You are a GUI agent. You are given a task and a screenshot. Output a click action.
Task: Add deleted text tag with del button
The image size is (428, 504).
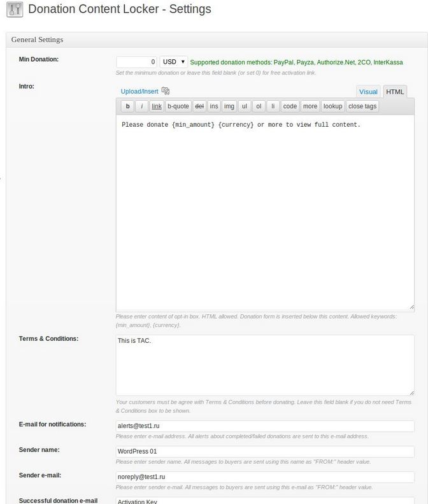click(x=199, y=106)
